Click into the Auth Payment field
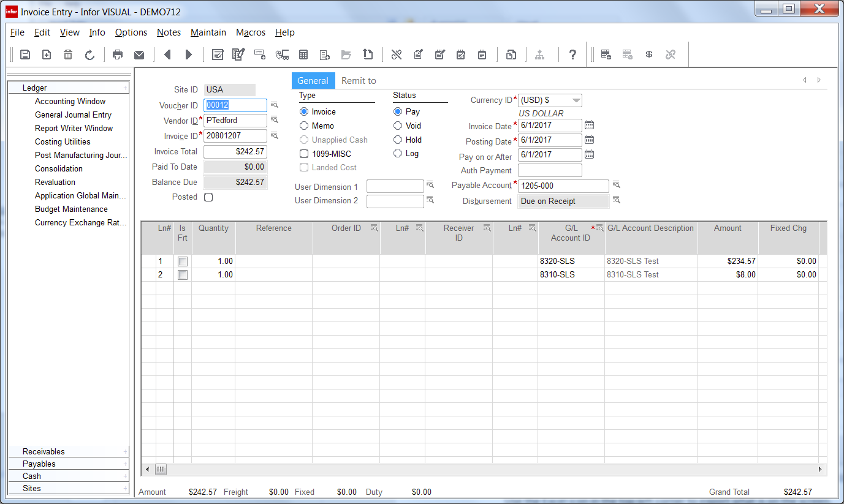844x504 pixels. click(x=550, y=170)
